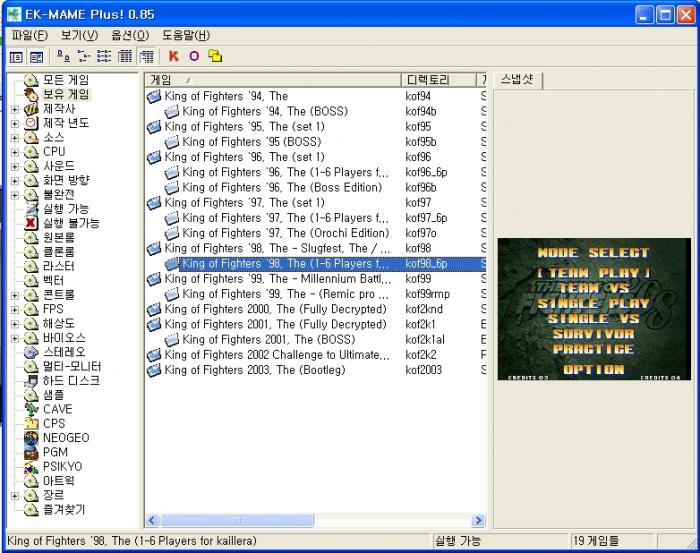Select the 즐겨찾기 favorites folder
Viewport: 700px width, 553px height.
(64, 509)
